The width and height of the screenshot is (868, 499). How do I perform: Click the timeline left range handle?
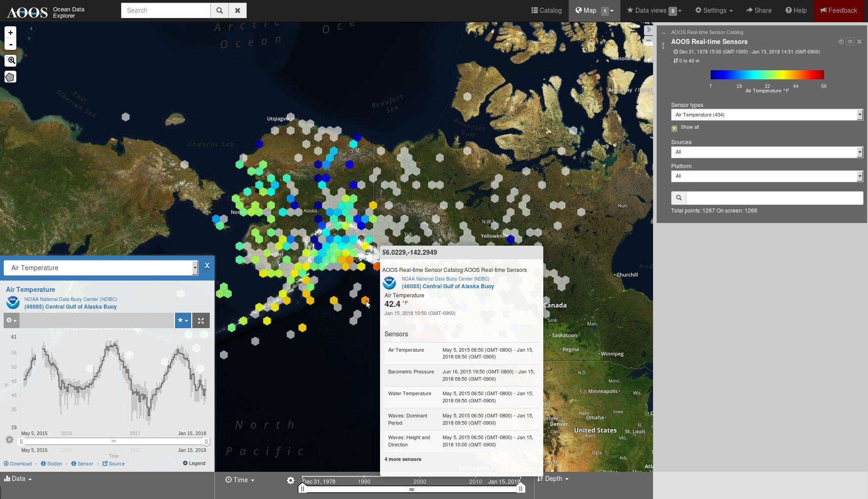coord(302,489)
